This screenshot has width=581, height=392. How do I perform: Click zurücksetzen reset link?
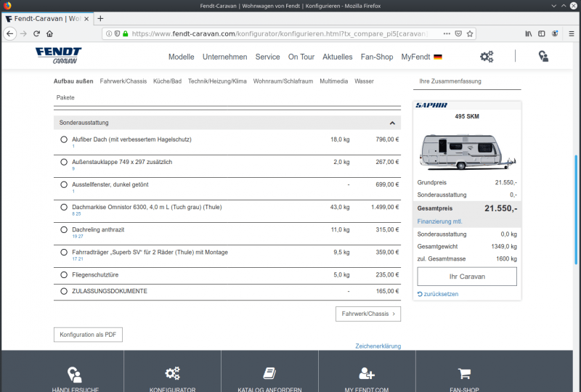pos(438,294)
